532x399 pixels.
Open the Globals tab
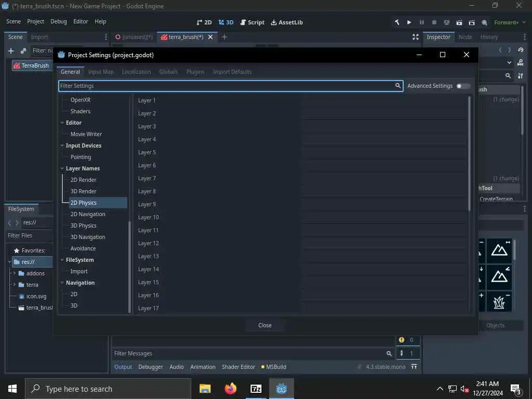(168, 72)
